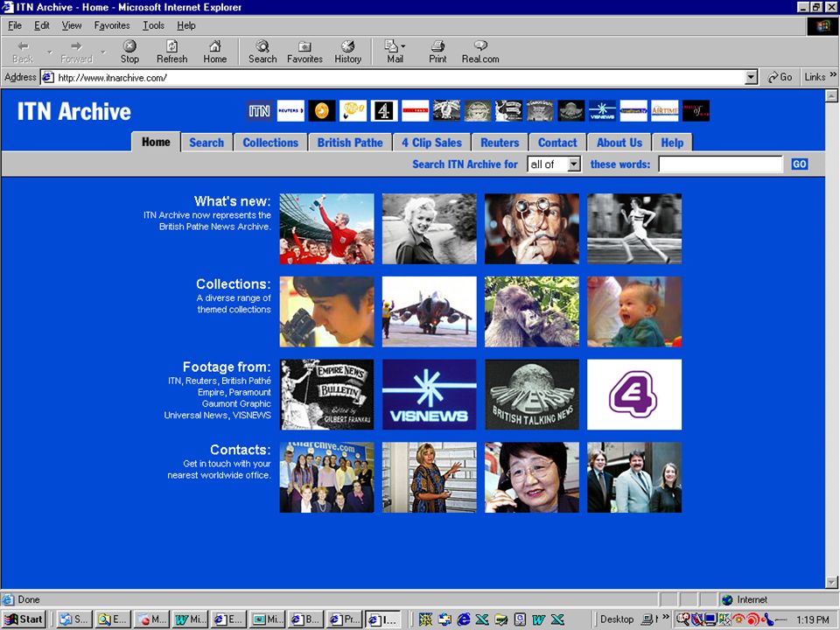Open the Back button history arrow
The width and height of the screenshot is (840, 630).
coord(49,52)
